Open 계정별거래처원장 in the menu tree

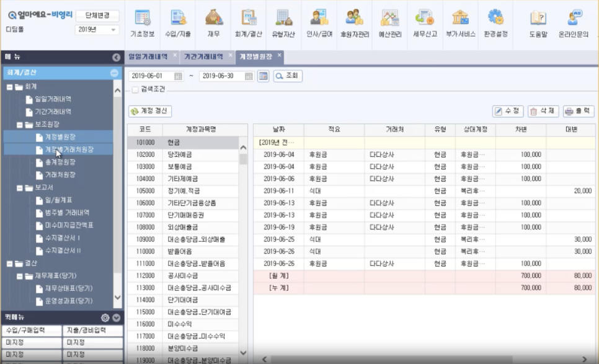pos(69,149)
